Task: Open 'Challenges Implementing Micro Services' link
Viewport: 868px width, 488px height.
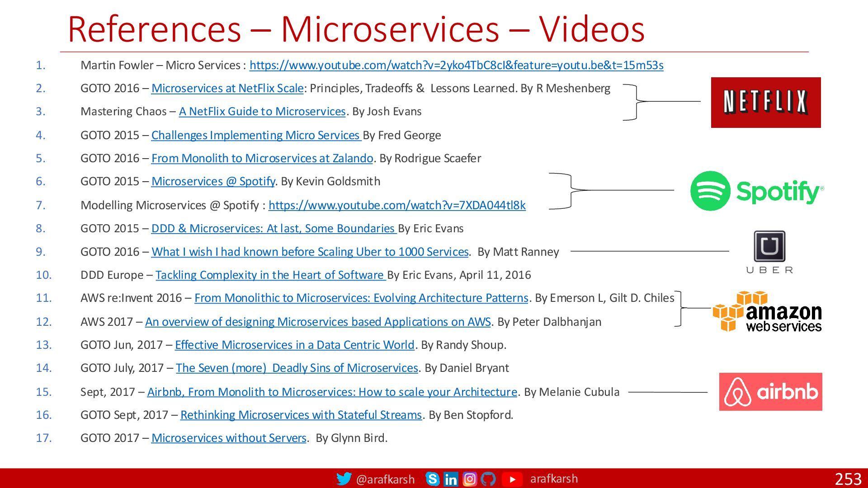Action: pos(256,135)
